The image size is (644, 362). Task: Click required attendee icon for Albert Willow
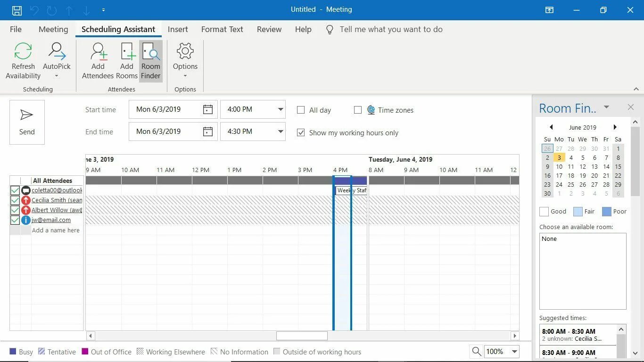(26, 210)
